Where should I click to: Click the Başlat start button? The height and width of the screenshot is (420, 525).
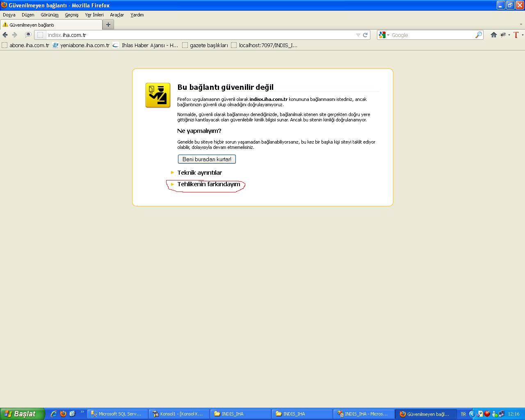[23, 414]
